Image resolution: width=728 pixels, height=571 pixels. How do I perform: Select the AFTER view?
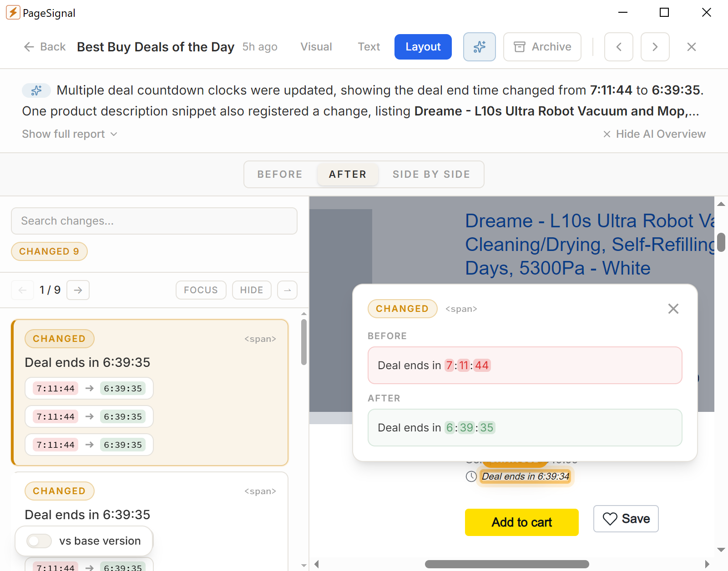point(348,174)
